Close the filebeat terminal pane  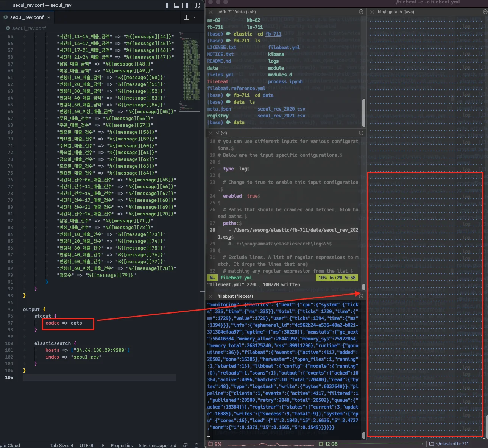point(210,296)
